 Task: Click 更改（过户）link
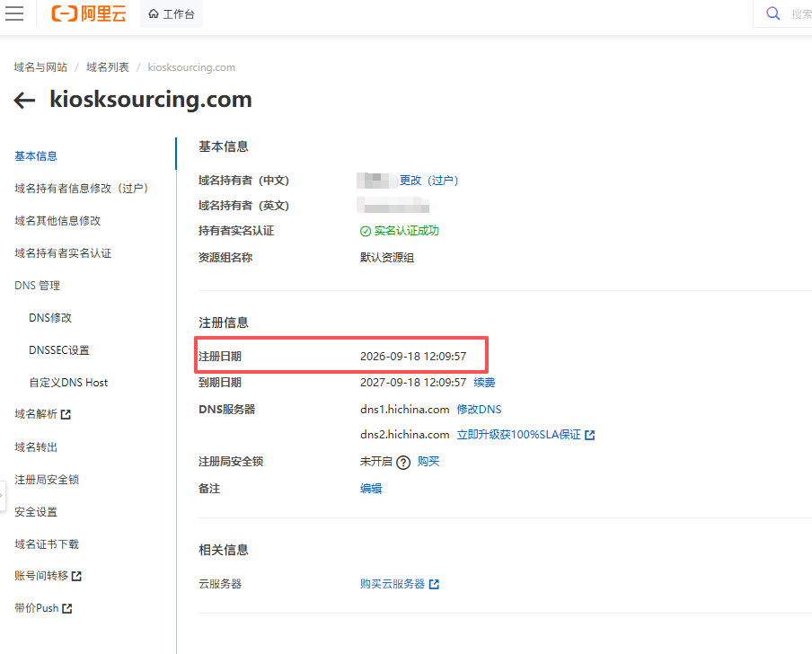[x=428, y=181]
